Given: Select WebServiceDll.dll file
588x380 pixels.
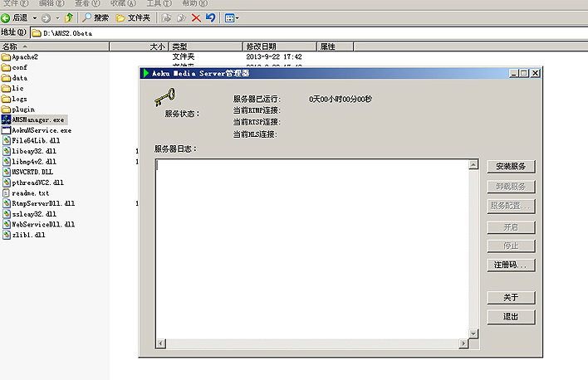Looking at the screenshot, I should click(x=38, y=225).
